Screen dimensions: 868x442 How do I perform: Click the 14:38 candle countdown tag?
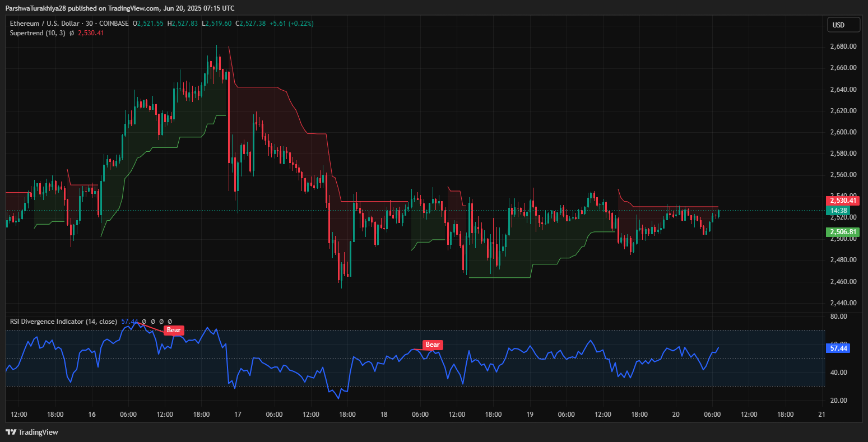839,211
